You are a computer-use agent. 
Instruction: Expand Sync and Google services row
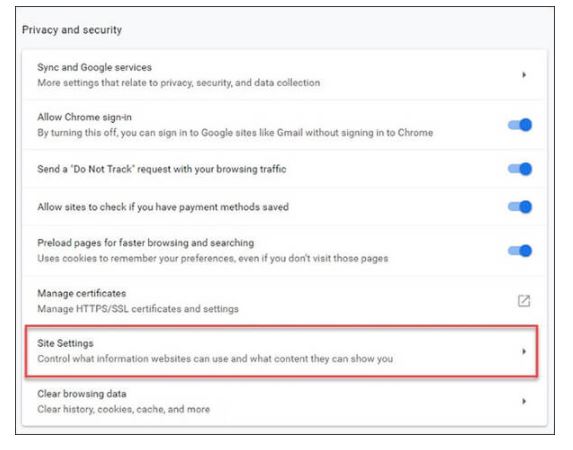click(284, 75)
